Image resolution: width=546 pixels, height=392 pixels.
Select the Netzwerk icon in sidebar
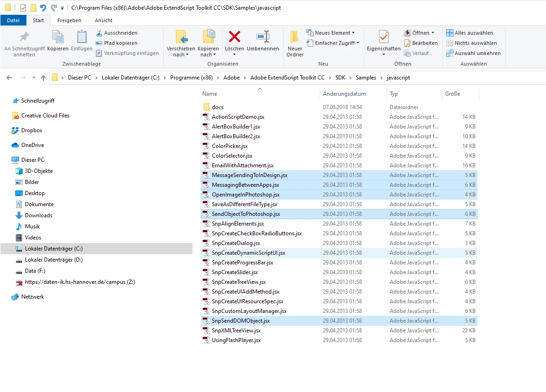(15, 297)
